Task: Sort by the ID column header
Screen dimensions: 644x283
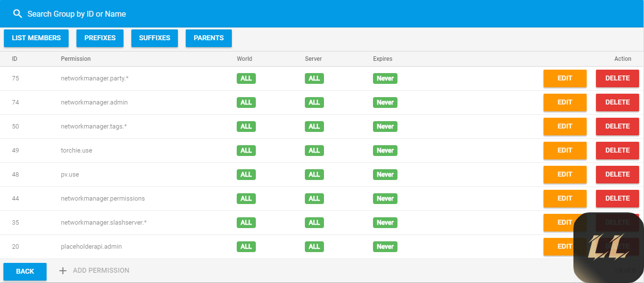Action: click(15, 59)
